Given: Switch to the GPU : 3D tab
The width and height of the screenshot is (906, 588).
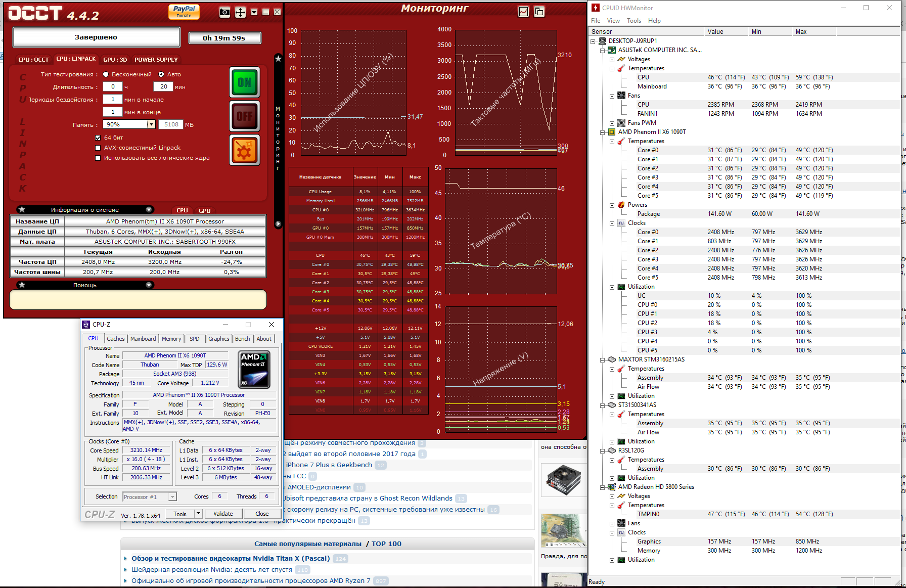Looking at the screenshot, I should click(115, 60).
